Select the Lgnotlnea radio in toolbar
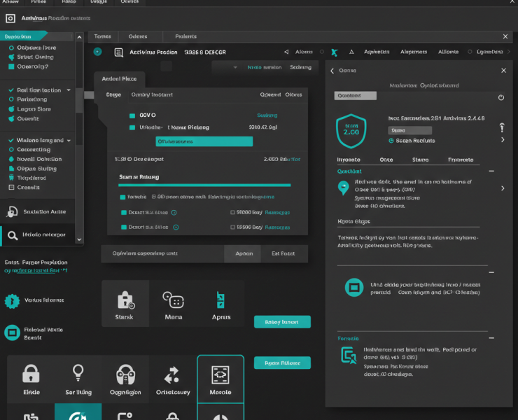The width and height of the screenshot is (518, 420). (470, 52)
